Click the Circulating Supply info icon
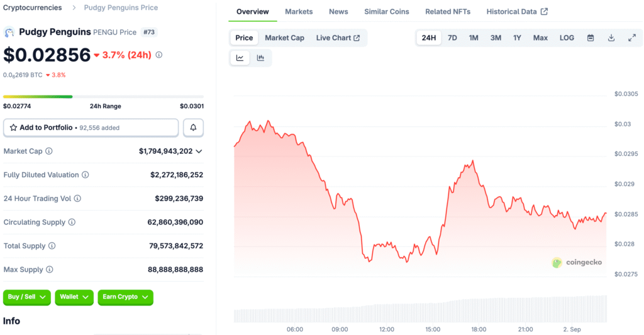The width and height of the screenshot is (644, 335). pyautogui.click(x=72, y=222)
